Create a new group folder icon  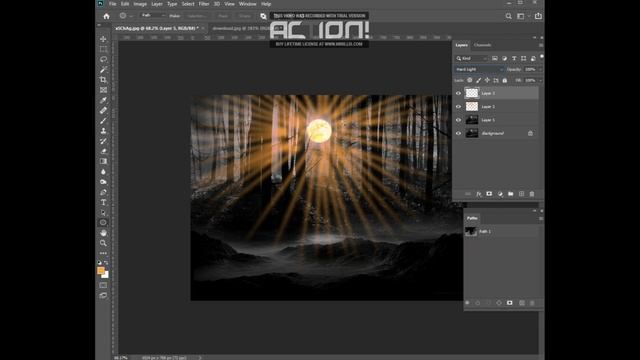[x=511, y=194]
